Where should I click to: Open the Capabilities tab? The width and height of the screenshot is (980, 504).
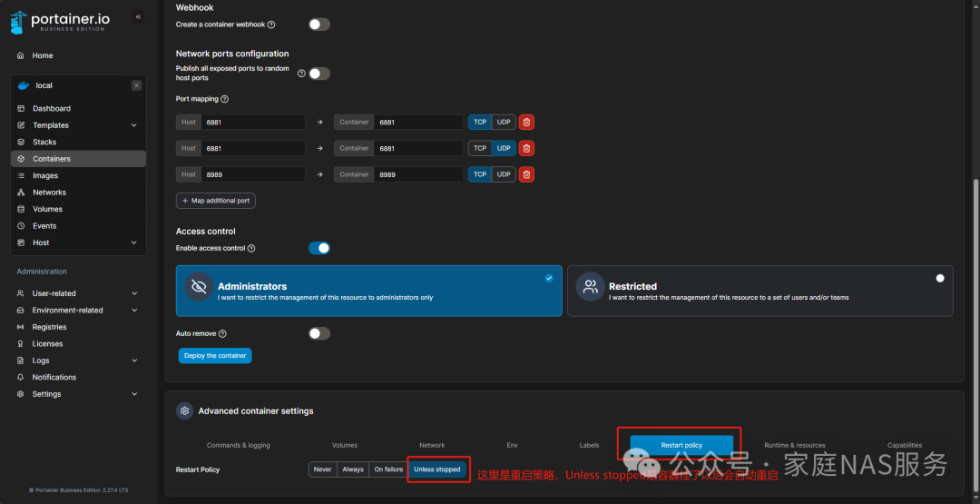[905, 445]
